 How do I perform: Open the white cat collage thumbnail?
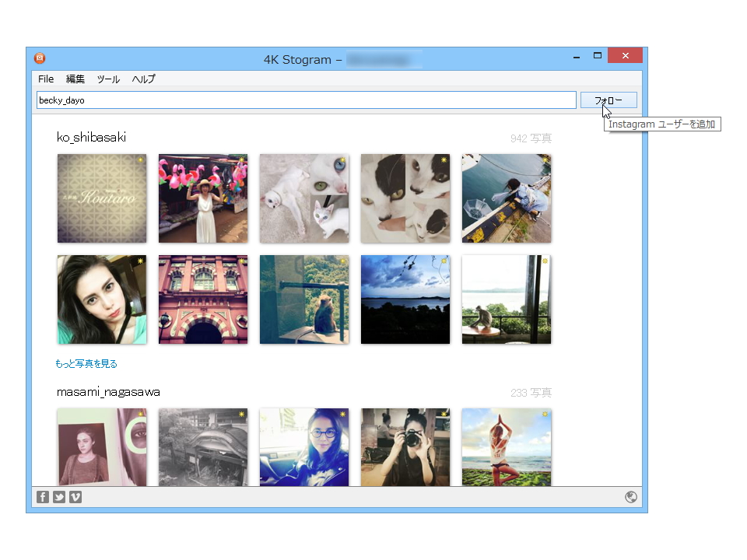[304, 198]
